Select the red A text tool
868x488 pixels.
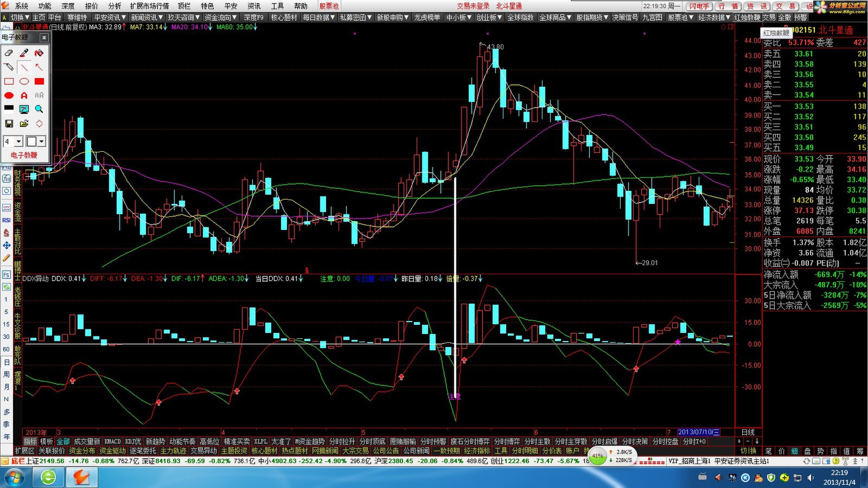24,95
